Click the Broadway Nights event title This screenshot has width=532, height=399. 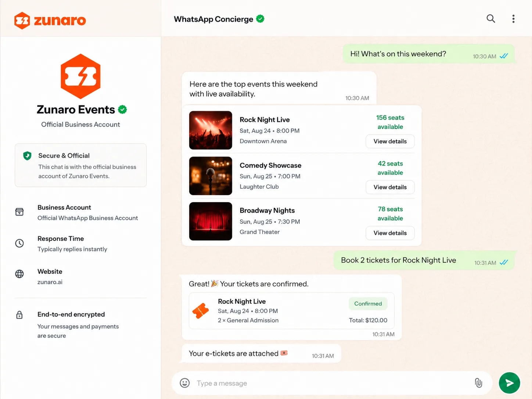click(x=267, y=211)
